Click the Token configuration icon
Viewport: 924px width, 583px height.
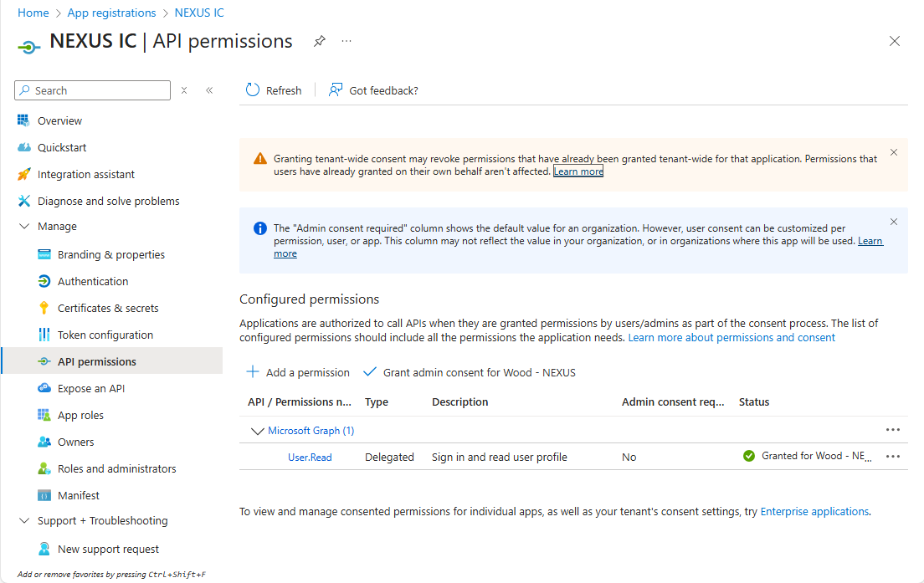[44, 335]
